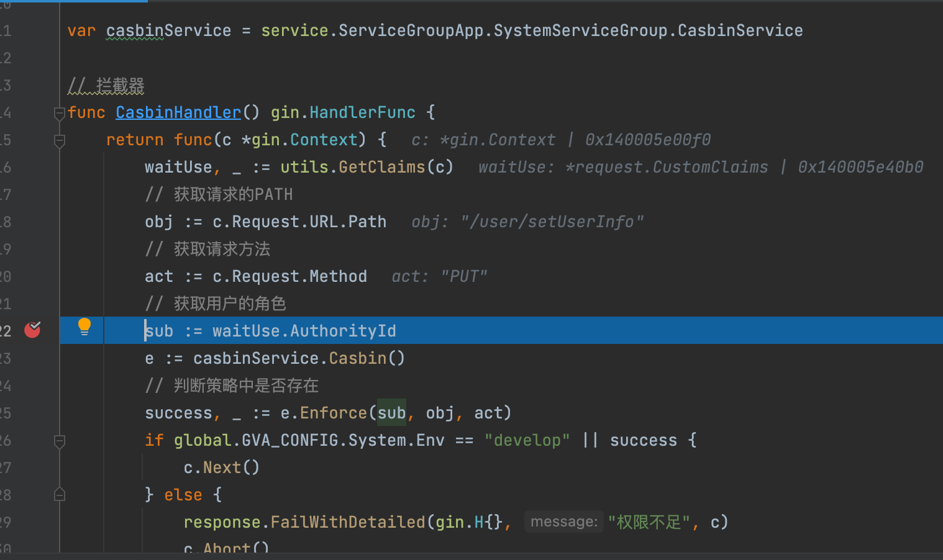Click the casbinService variable declaration
This screenshot has width=943, height=560.
click(168, 30)
